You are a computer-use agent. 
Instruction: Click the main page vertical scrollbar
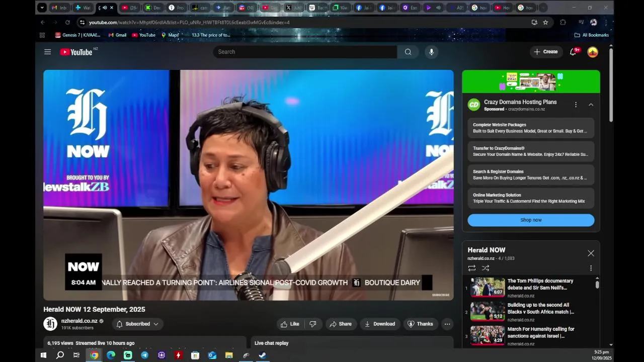click(x=611, y=85)
